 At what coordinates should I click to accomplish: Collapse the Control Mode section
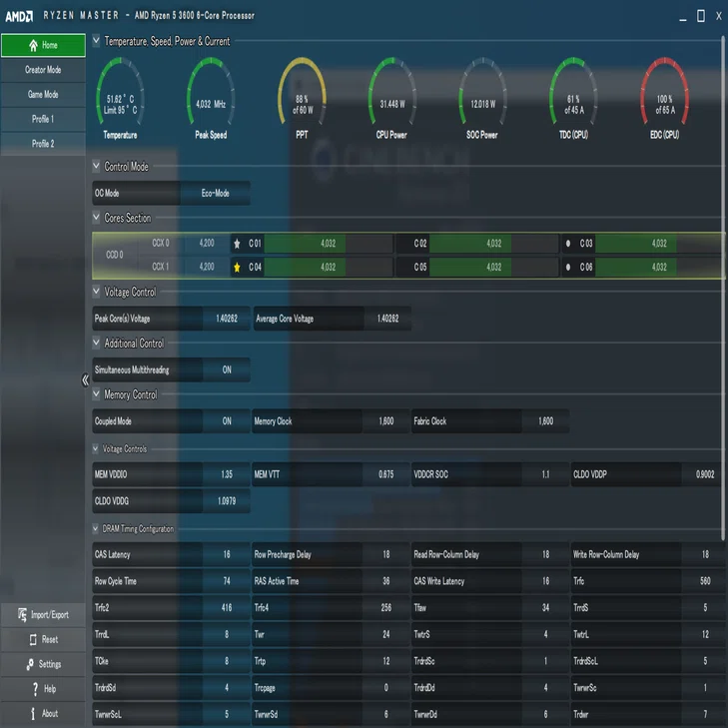96,166
